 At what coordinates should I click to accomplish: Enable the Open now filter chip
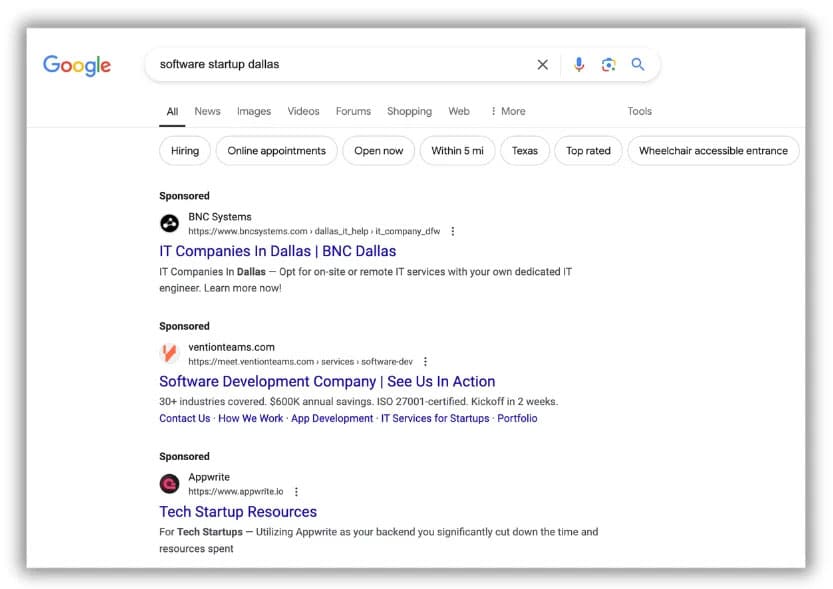pyautogui.click(x=378, y=151)
